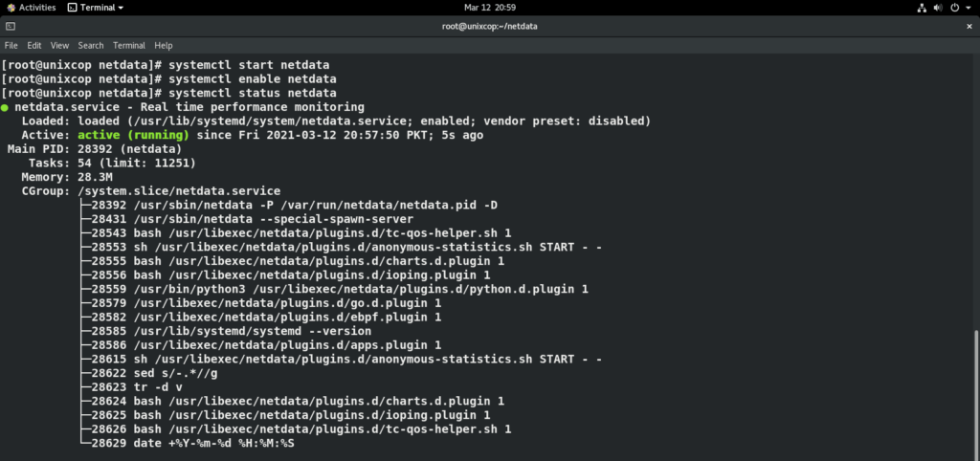Click the text 'systemctl status netdata'
Viewport: 980px width, 461px height.
click(x=253, y=93)
